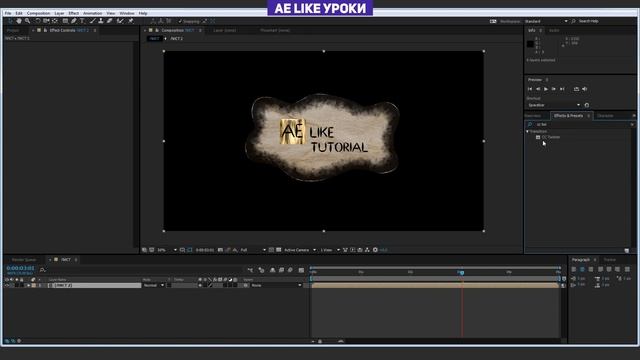Image resolution: width=640 pixels, height=360 pixels.
Task: Open the viewer magnification 50% dropdown
Action: click(x=167, y=250)
